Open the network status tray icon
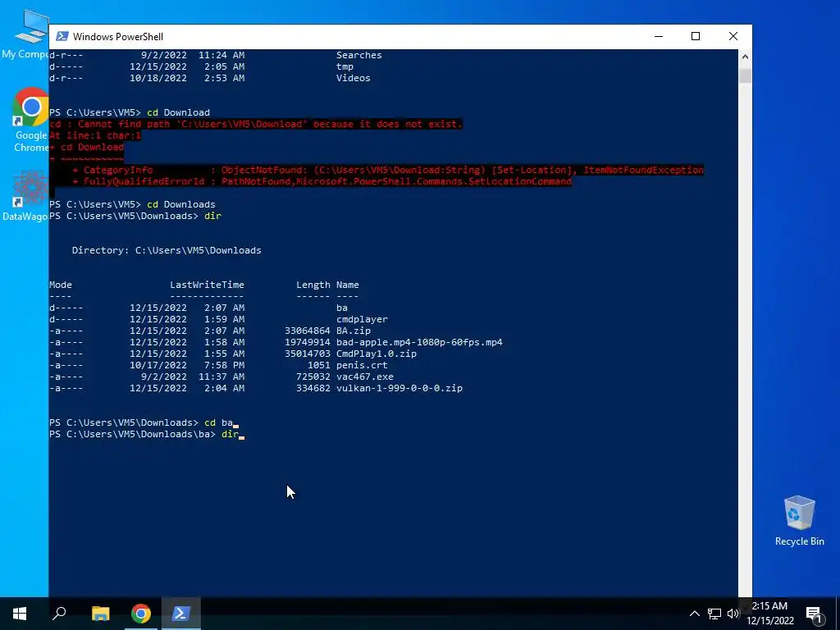 (x=714, y=614)
